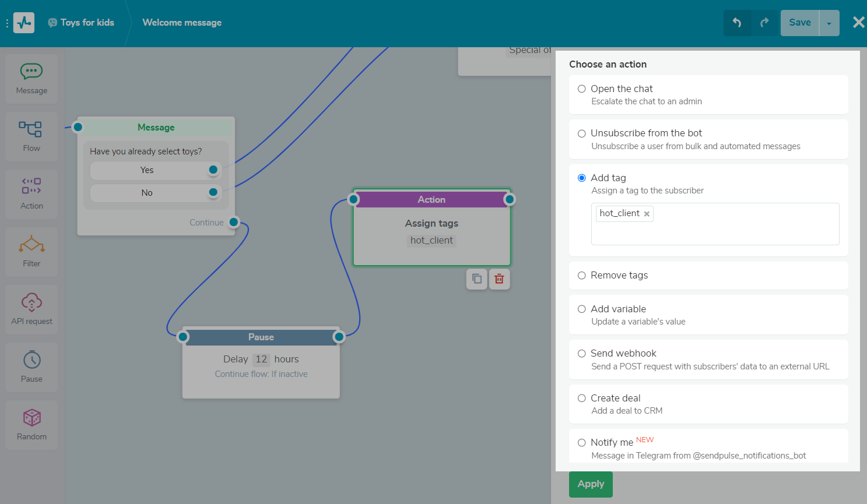This screenshot has width=867, height=504.
Task: Select the Open the chat radio option
Action: coord(582,89)
